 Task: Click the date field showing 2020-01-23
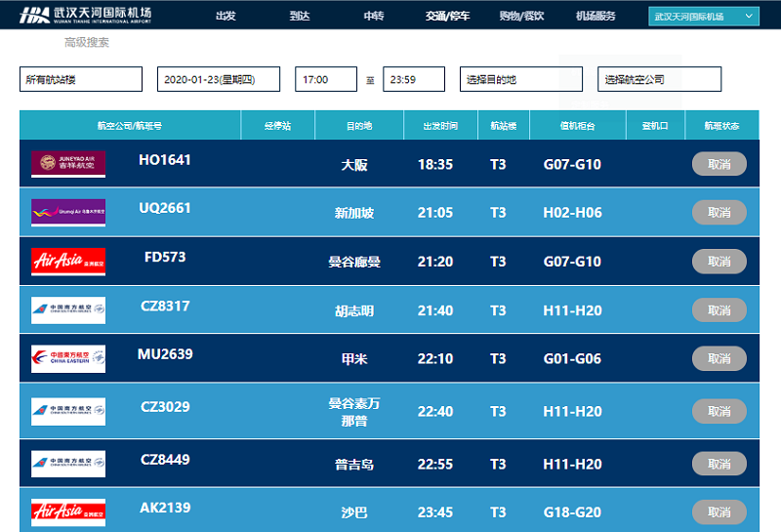tap(218, 79)
